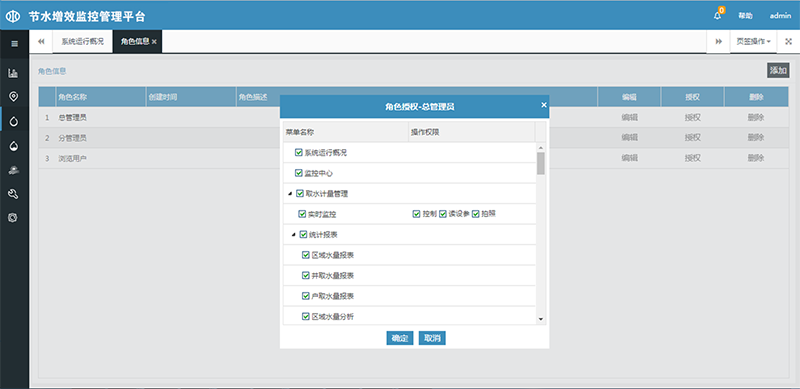Image resolution: width=800 pixels, height=389 pixels.
Task: Click the 确定 button
Action: [x=399, y=338]
